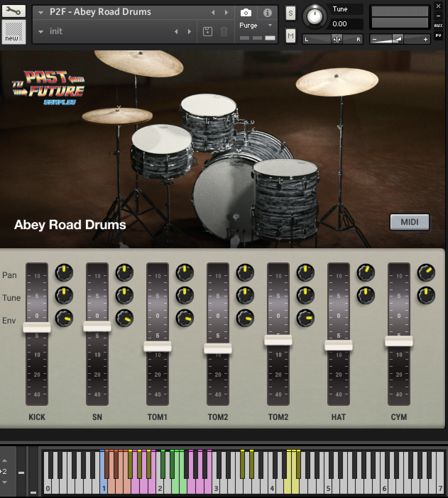Show the instrument info view icon
This screenshot has width=448, height=498.
click(x=268, y=13)
